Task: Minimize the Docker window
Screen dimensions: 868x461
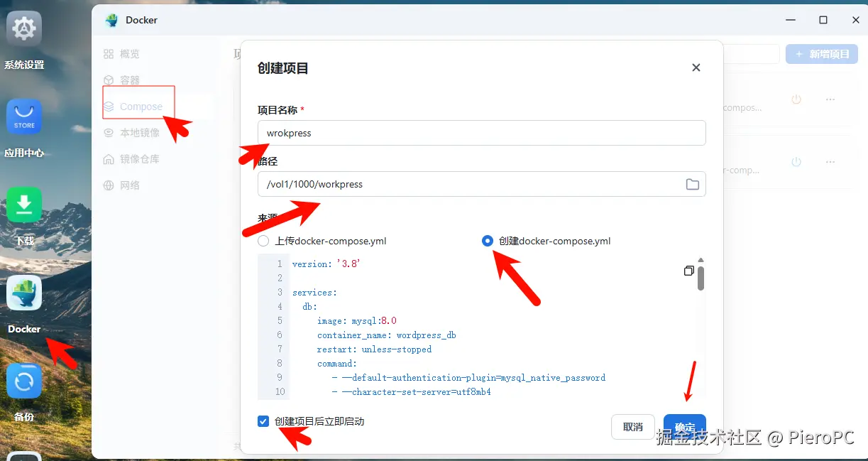Action: coord(790,20)
